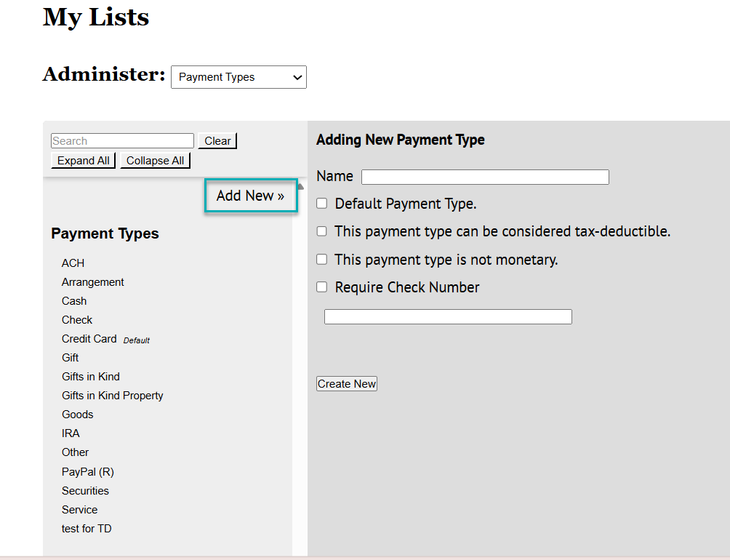Image resolution: width=730 pixels, height=560 pixels.
Task: Select ACH in the payment types list
Action: [x=73, y=263]
